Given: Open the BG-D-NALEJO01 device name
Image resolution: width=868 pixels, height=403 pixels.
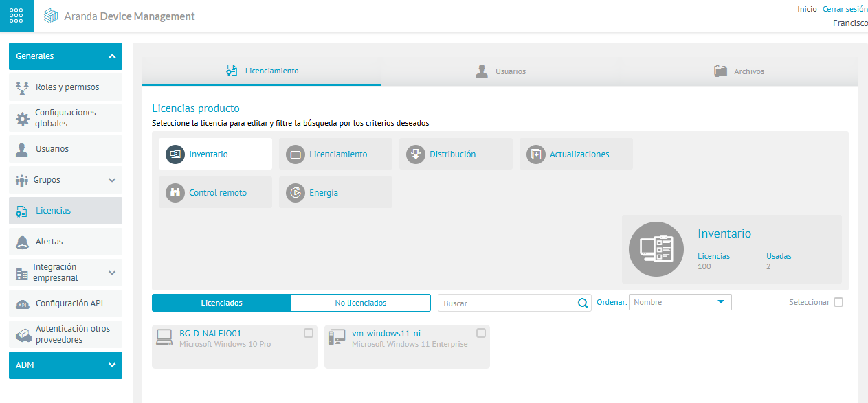Looking at the screenshot, I should 210,334.
